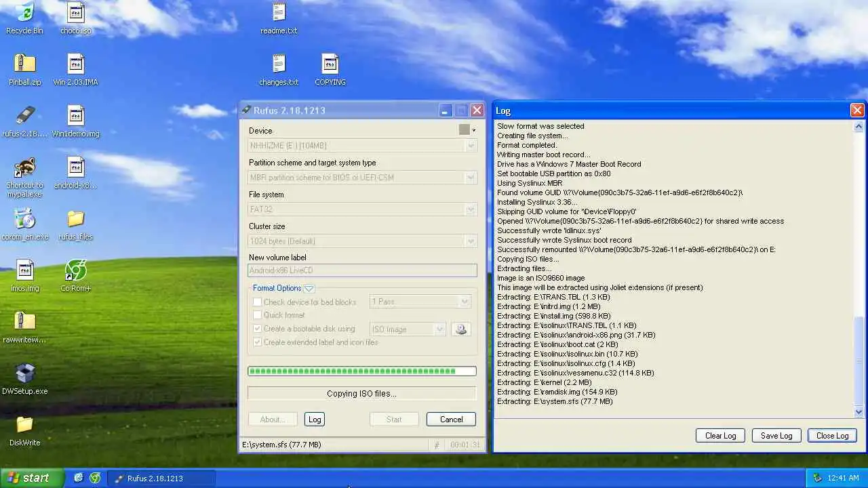The width and height of the screenshot is (868, 488).
Task: Select the readme.txt desktop file
Action: coord(279,18)
